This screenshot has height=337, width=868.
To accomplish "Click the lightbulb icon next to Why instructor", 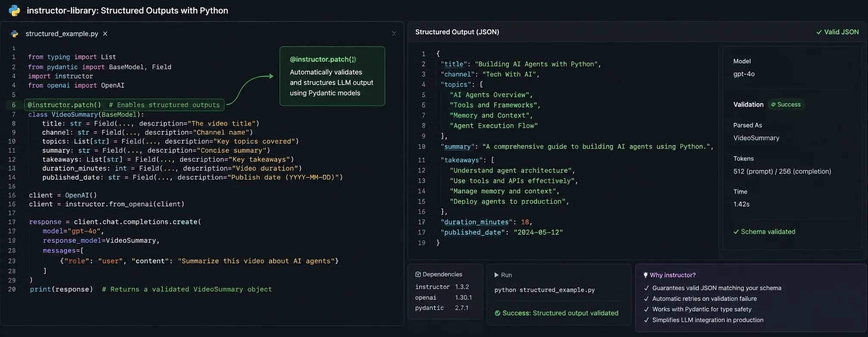I will coord(645,275).
